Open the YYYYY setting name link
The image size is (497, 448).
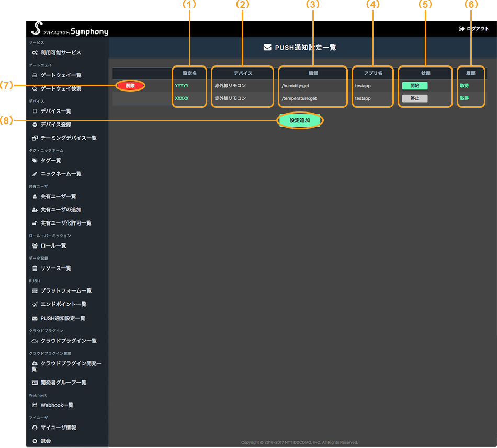pos(182,86)
